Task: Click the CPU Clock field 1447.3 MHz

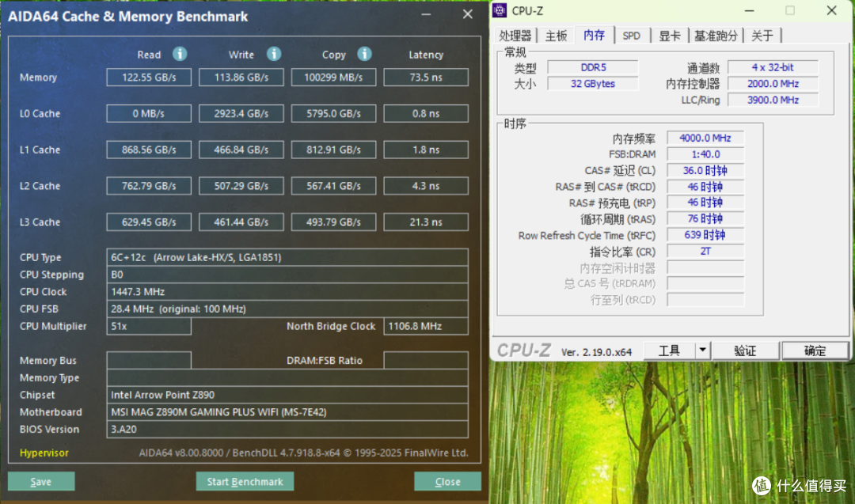Action: click(287, 291)
